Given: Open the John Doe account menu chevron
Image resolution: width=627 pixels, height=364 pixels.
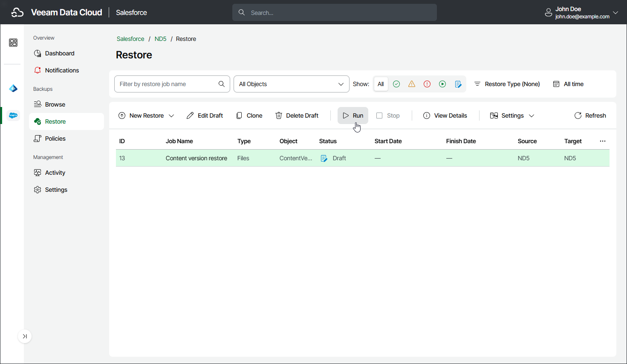Looking at the screenshot, I should 615,12.
